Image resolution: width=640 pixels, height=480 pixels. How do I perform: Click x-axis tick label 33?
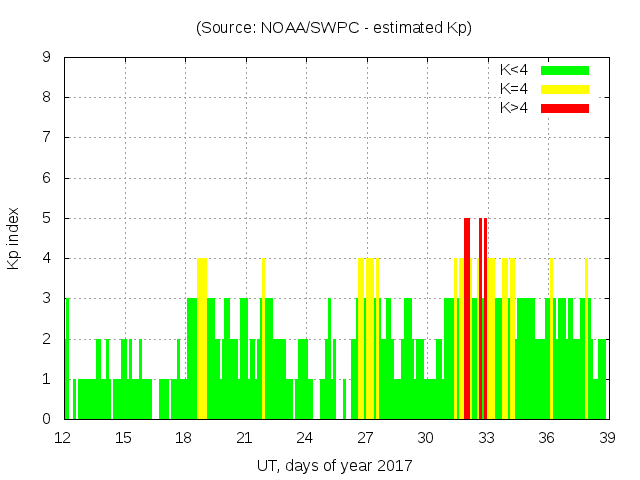486,438
